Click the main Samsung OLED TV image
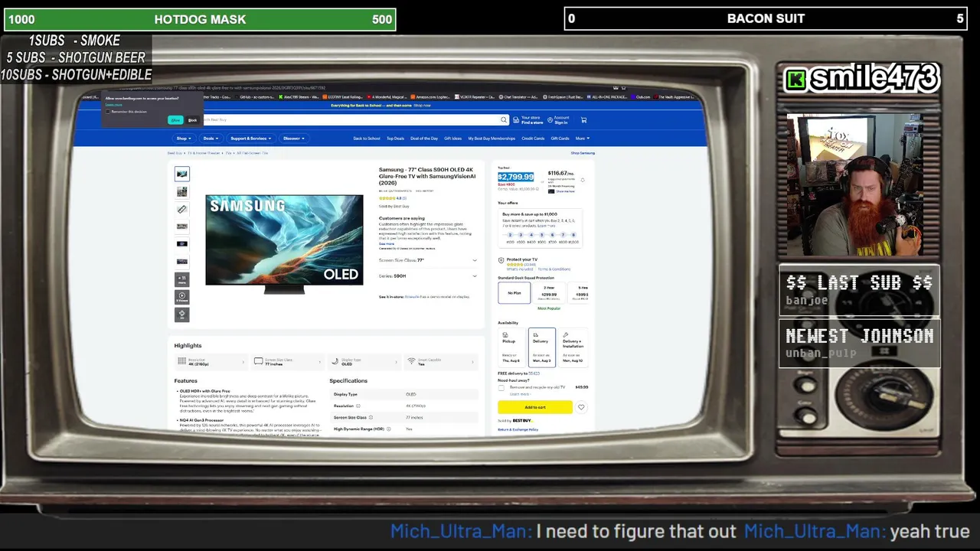This screenshot has width=980, height=551. (284, 244)
